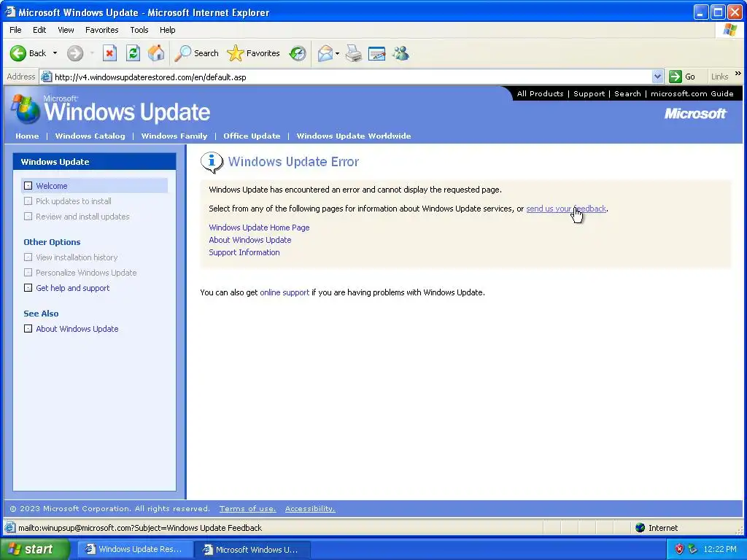
Task: Click Microsoft Windows U... taskbar button
Action: (252, 550)
